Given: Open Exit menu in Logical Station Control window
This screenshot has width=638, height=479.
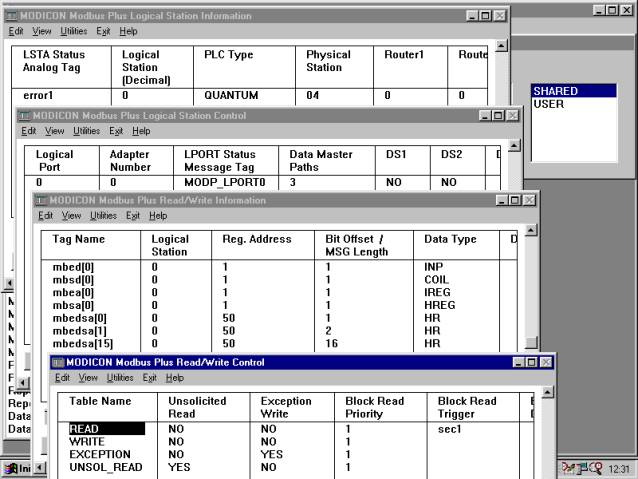Looking at the screenshot, I should [x=116, y=131].
